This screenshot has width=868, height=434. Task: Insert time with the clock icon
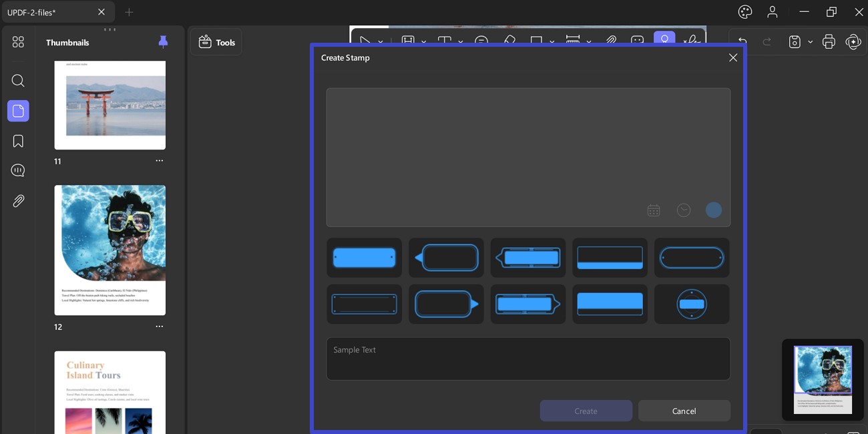(684, 210)
